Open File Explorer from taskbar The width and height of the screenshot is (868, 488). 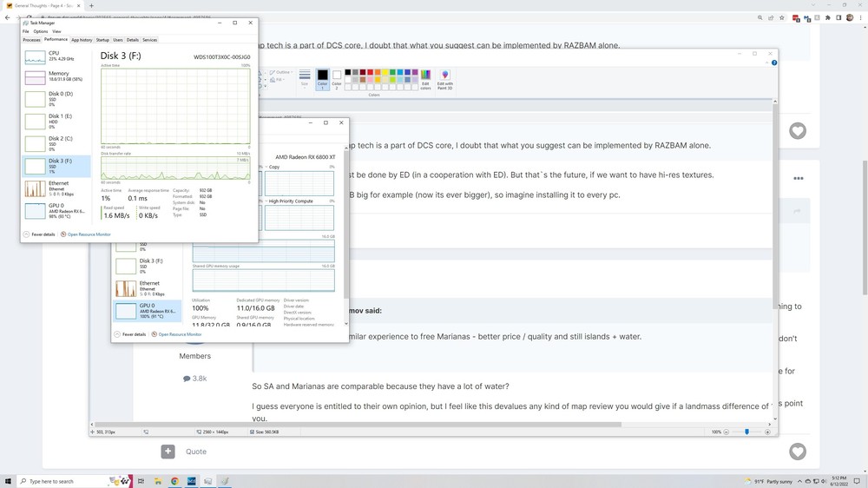tap(158, 481)
